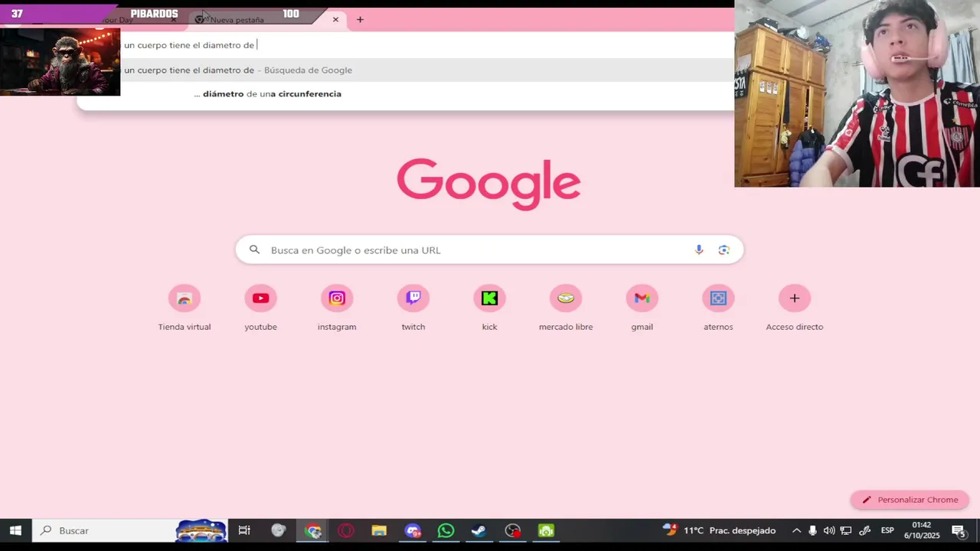
Task: Open the twitch shortcut
Action: click(x=413, y=308)
